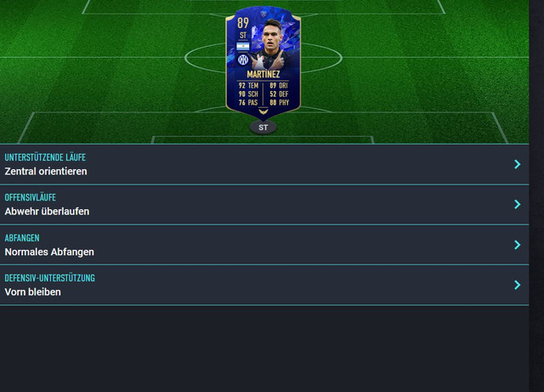Click the gold chevron below card stats
Image resolution: width=544 pixels, height=392 pixels.
point(263,111)
